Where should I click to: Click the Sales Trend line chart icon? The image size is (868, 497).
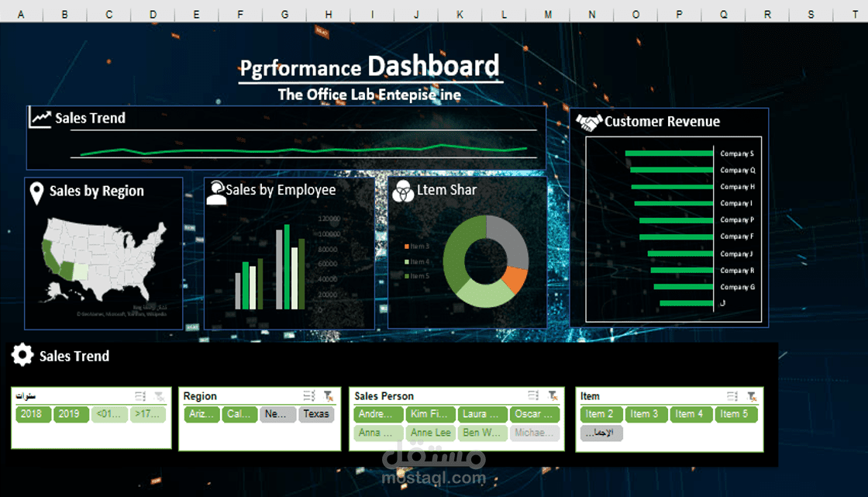40,117
